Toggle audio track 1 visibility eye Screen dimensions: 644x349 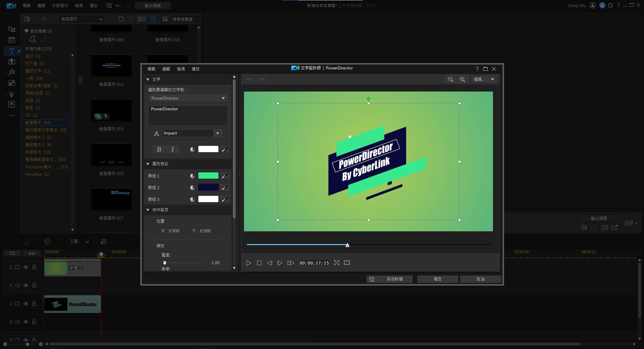[x=26, y=285]
